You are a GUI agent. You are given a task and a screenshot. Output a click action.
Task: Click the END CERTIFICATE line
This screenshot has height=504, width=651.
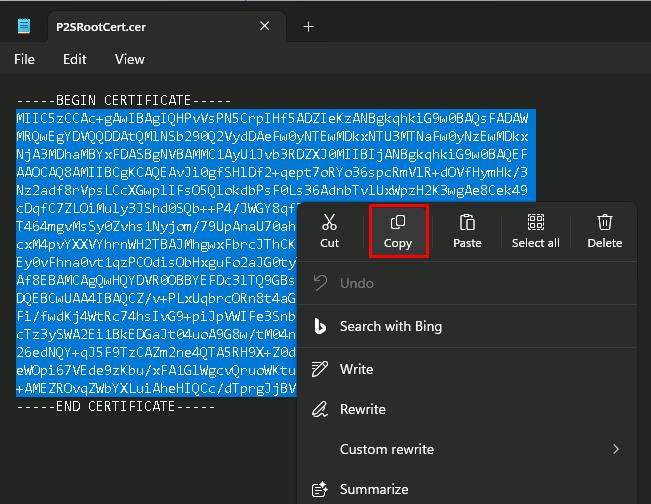pos(115,406)
